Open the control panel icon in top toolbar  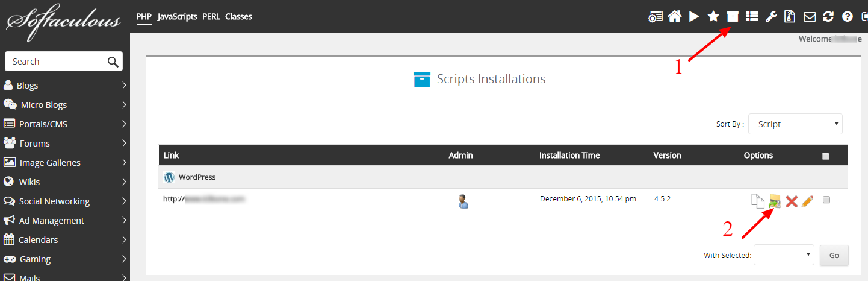(656, 17)
